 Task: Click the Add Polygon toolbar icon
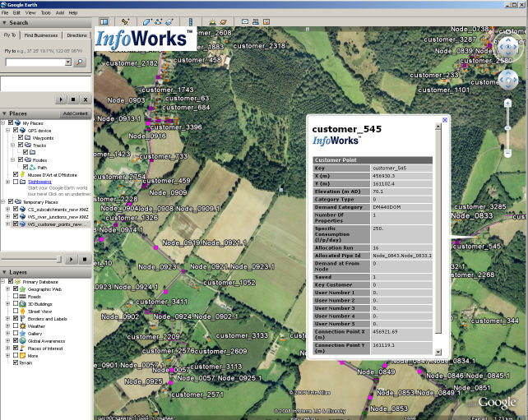coord(147,22)
